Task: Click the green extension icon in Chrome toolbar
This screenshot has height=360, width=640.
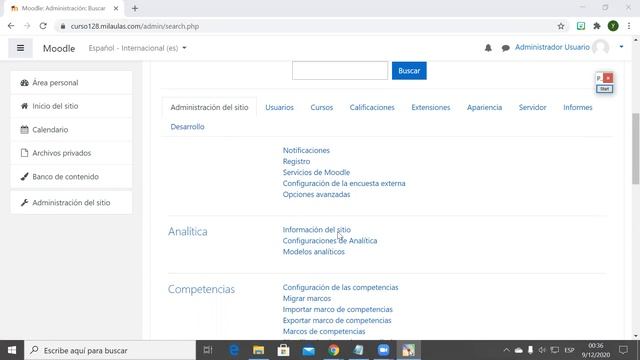Action: [580, 26]
